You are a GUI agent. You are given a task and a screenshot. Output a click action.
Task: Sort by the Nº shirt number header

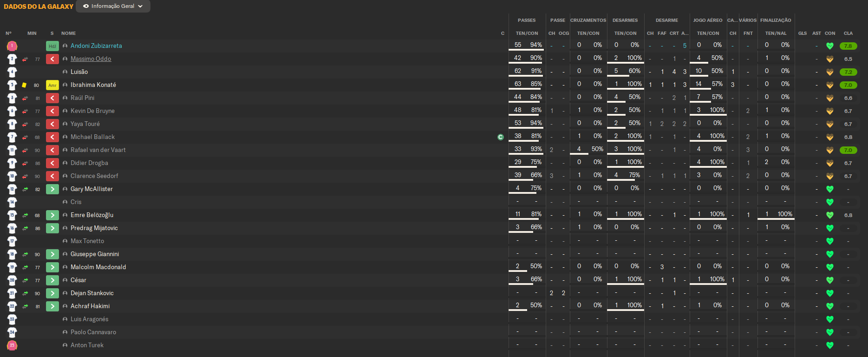pyautogui.click(x=8, y=33)
